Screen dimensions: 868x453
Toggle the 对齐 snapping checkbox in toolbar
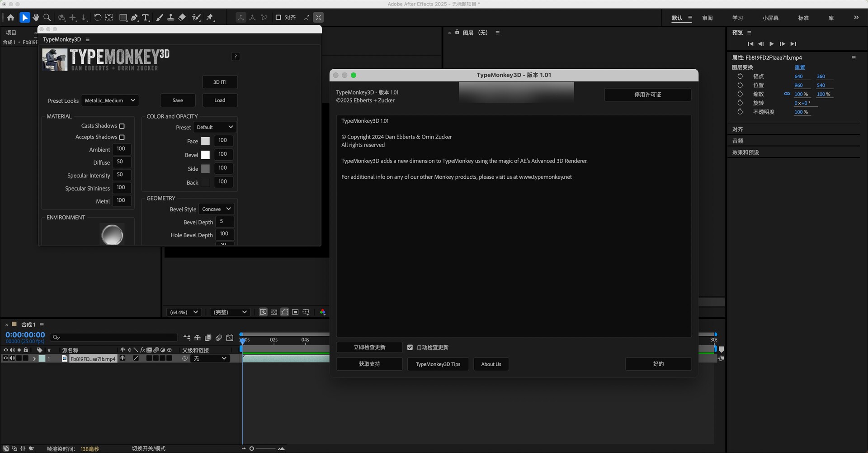click(278, 18)
